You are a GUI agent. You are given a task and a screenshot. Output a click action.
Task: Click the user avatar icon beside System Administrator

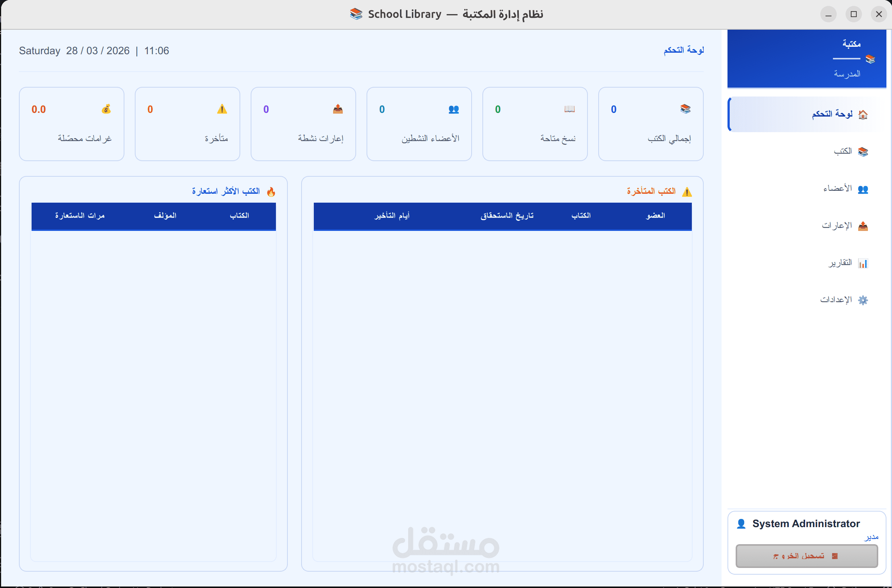741,523
